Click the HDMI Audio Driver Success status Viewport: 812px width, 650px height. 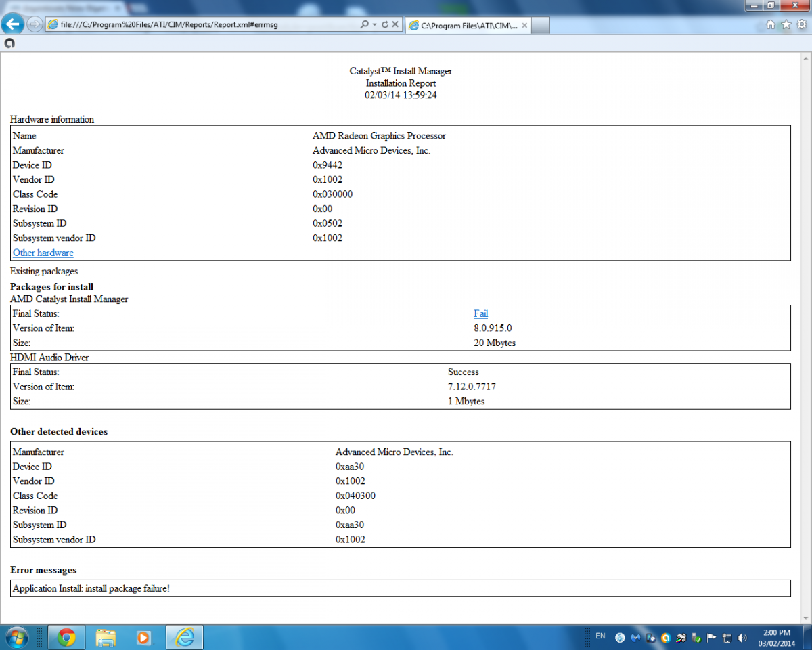point(464,372)
